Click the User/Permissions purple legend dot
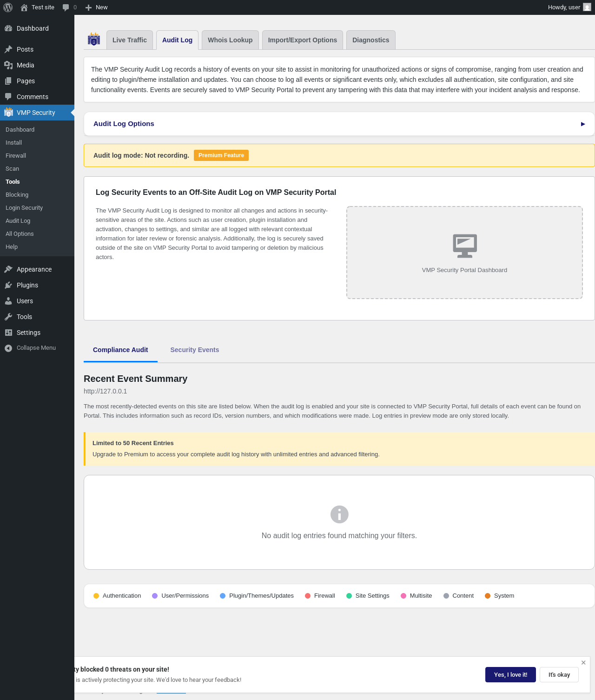 coord(155,596)
